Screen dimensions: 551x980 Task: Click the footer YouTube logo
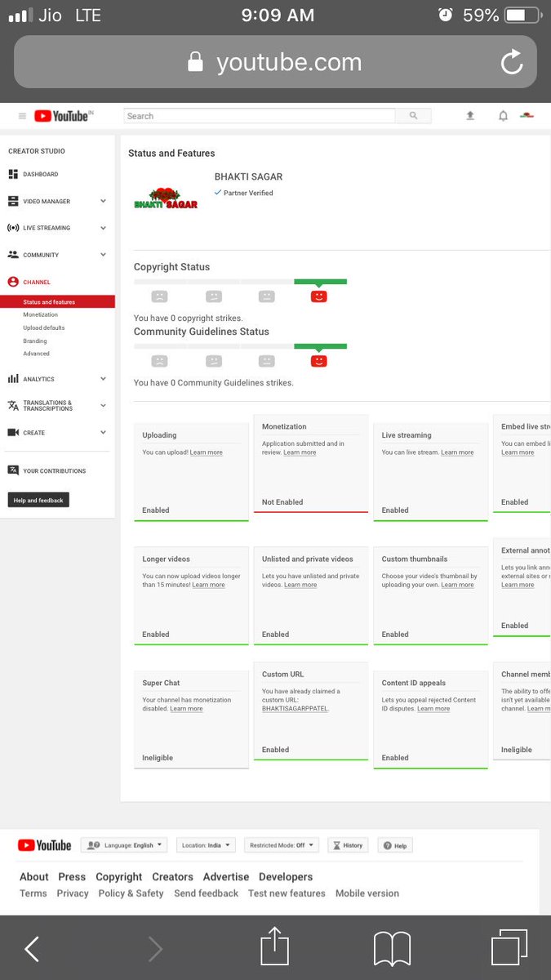point(45,845)
